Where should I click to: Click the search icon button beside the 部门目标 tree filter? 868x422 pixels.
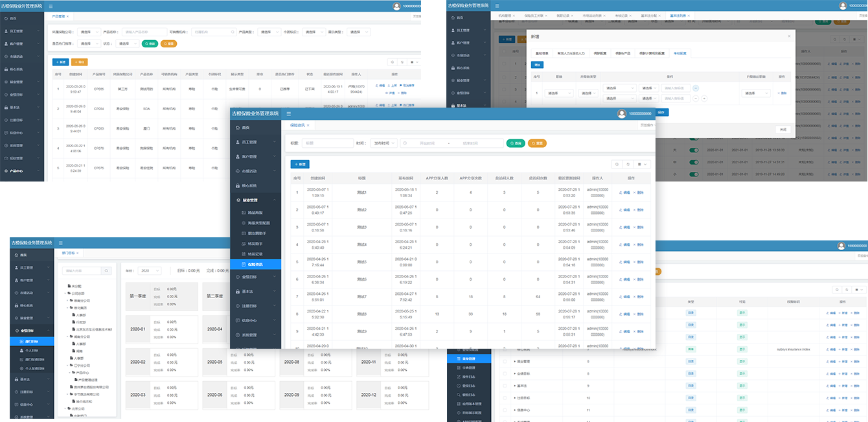pos(108,270)
